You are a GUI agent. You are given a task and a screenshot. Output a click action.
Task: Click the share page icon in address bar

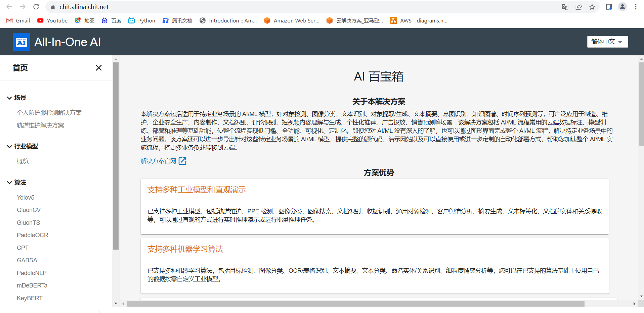(x=578, y=7)
